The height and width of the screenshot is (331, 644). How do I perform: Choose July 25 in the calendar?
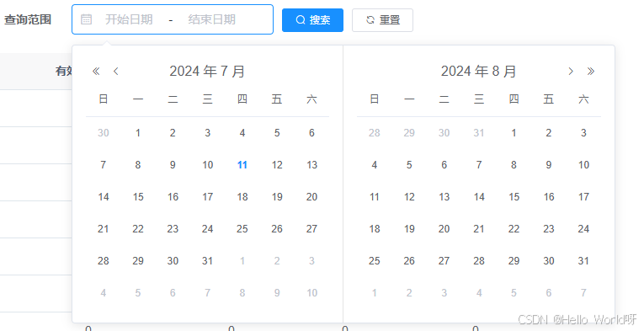point(242,229)
